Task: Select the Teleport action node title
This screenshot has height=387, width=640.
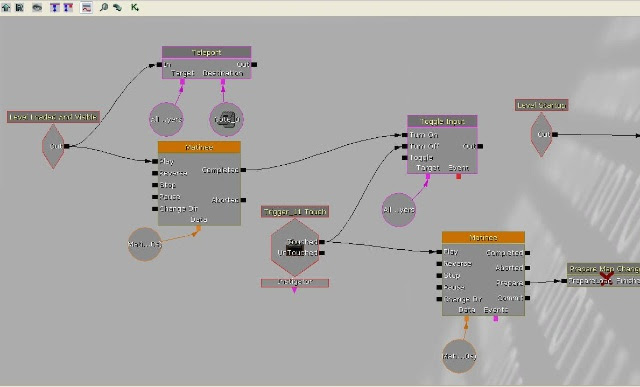Action: tap(207, 52)
